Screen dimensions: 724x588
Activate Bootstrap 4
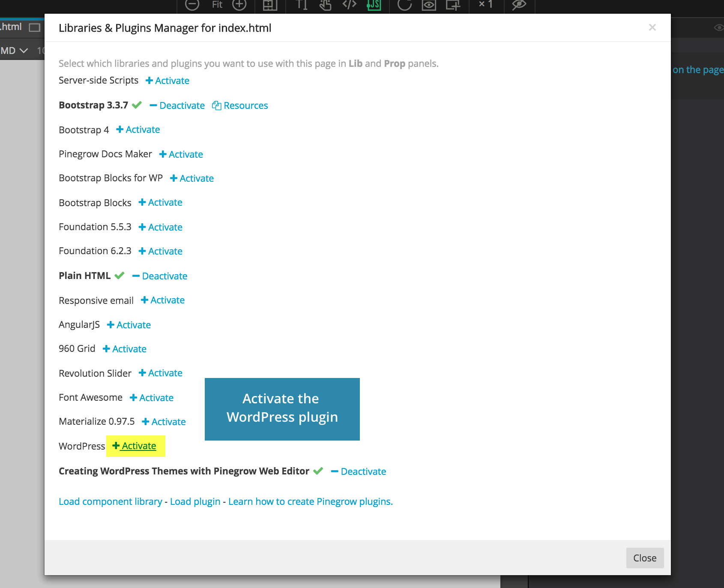pos(138,129)
